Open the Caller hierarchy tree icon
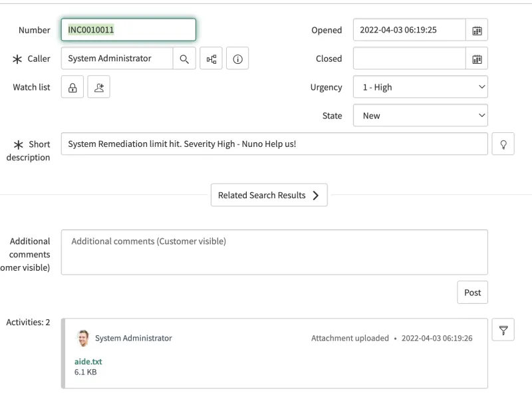The width and height of the screenshot is (532, 393). [211, 59]
